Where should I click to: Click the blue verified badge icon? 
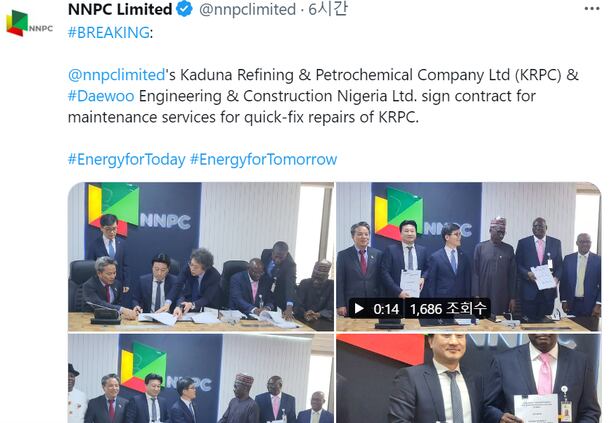[x=184, y=9]
